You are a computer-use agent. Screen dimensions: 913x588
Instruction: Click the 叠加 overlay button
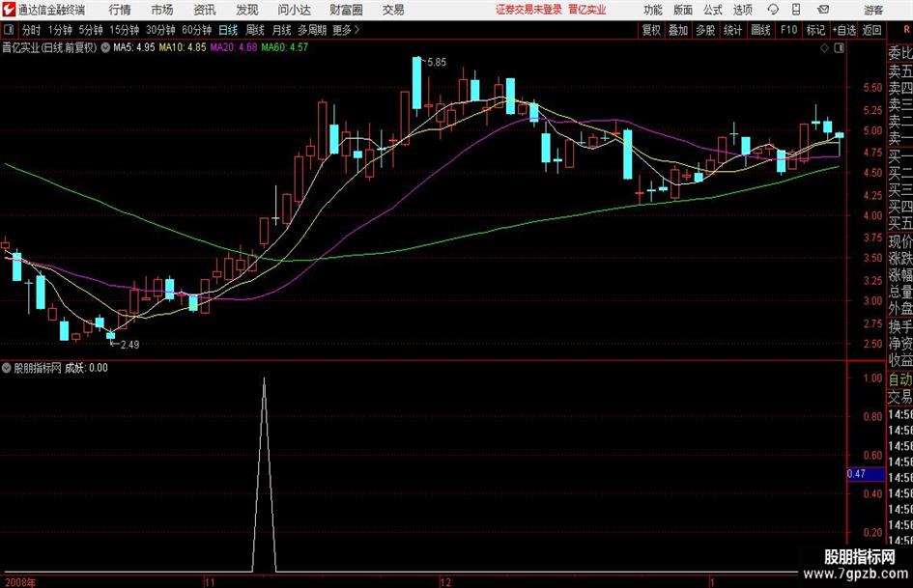(x=678, y=30)
